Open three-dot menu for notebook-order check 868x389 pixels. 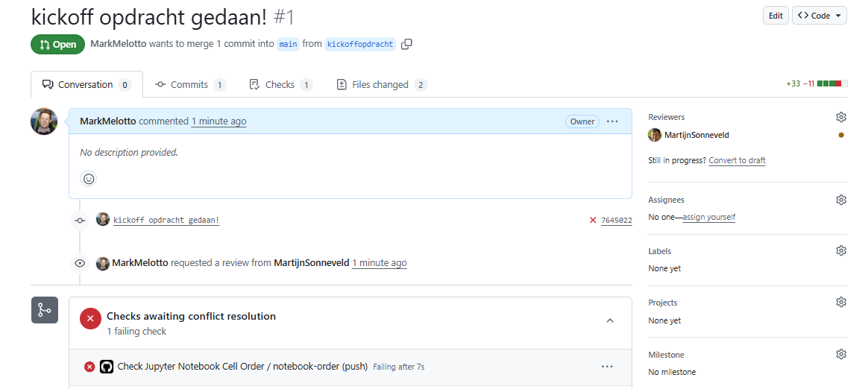click(x=607, y=367)
